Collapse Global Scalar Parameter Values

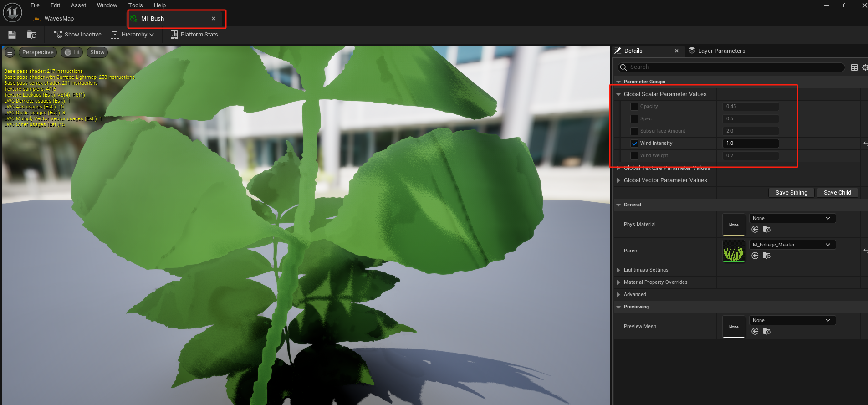pos(618,94)
